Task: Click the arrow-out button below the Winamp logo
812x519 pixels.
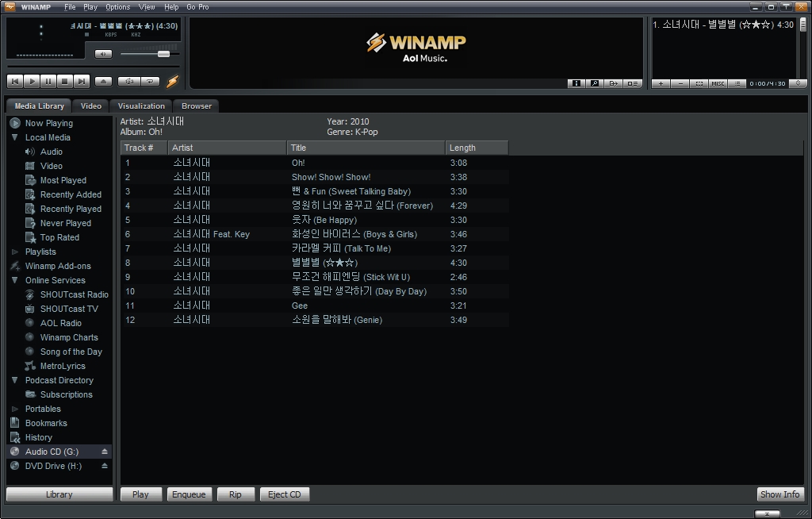Action: click(614, 83)
